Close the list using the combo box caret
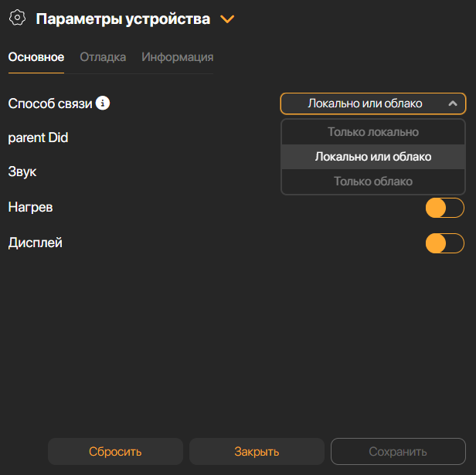The width and height of the screenshot is (476, 475). tap(453, 103)
